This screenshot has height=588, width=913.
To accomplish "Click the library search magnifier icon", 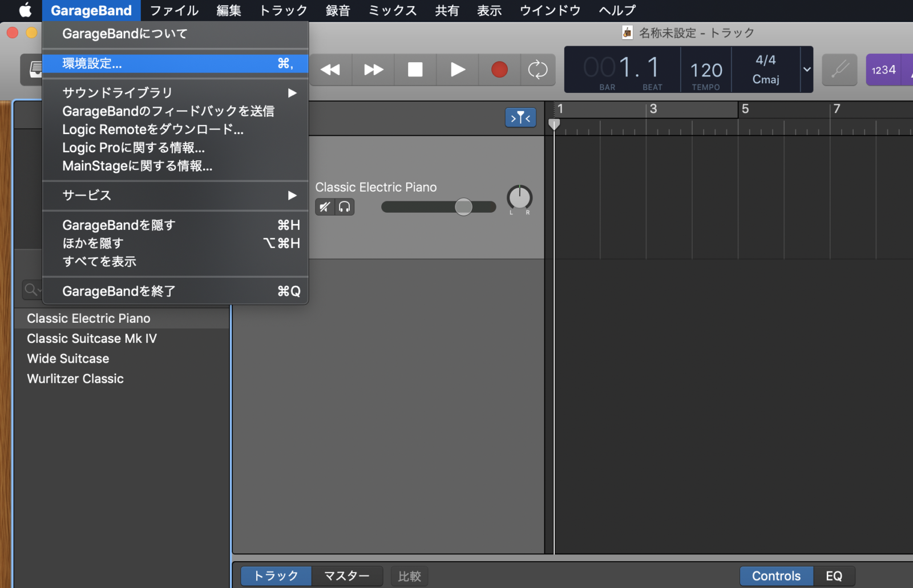I will pyautogui.click(x=31, y=290).
